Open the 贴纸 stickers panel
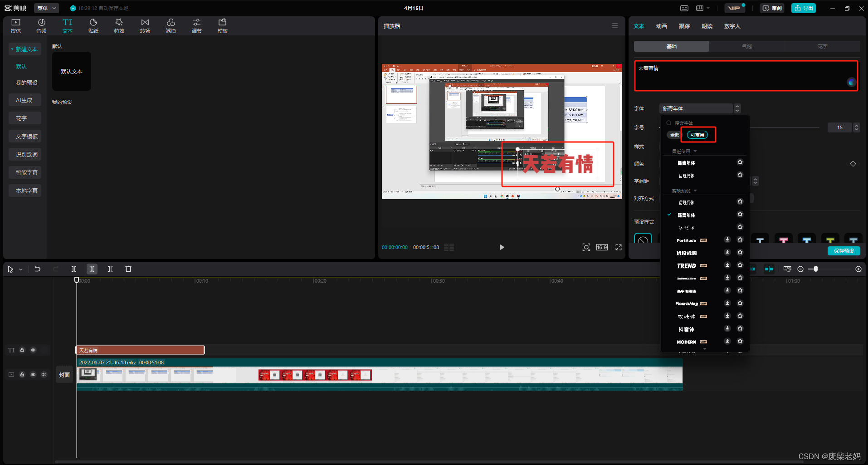Screen dimensions: 868x465 (x=93, y=26)
